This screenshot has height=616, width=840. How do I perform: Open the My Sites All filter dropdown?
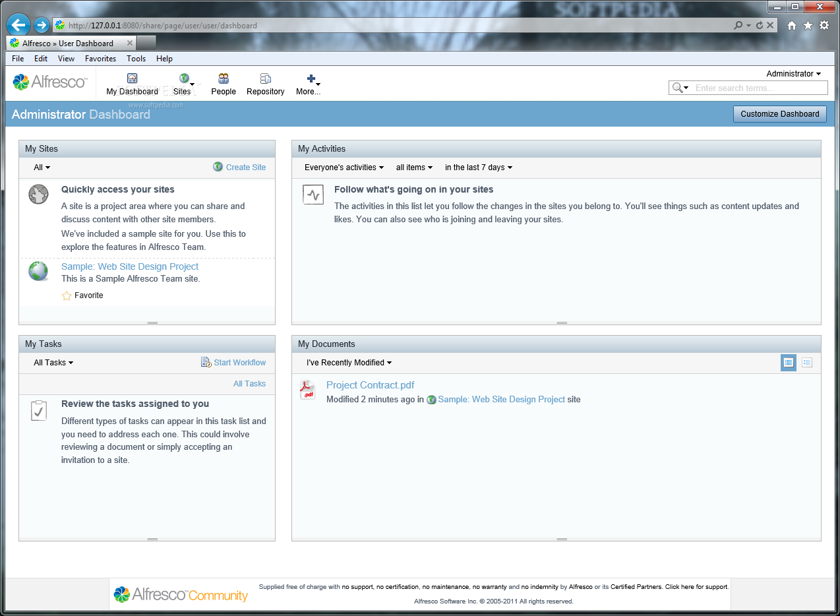pyautogui.click(x=42, y=168)
